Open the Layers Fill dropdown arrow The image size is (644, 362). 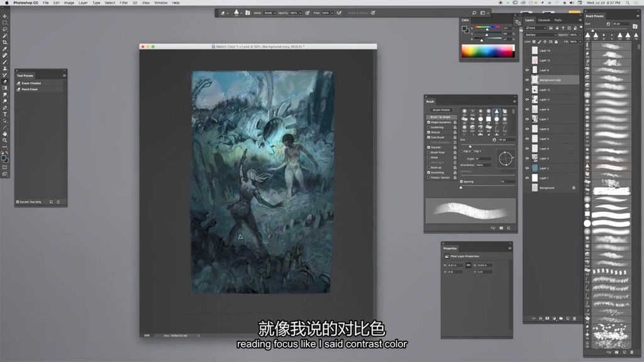click(580, 41)
